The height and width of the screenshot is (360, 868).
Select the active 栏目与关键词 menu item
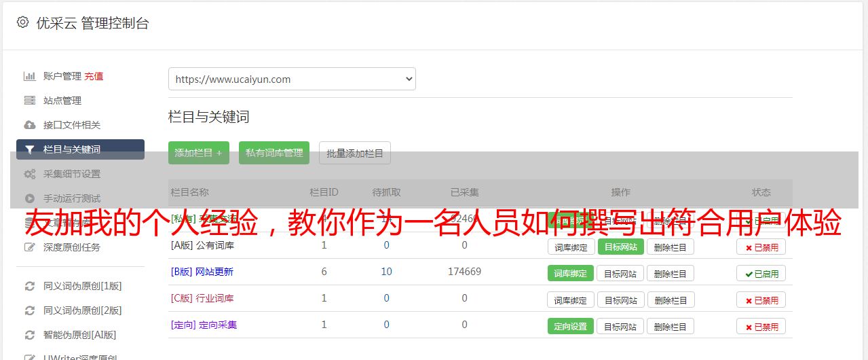[x=80, y=149]
